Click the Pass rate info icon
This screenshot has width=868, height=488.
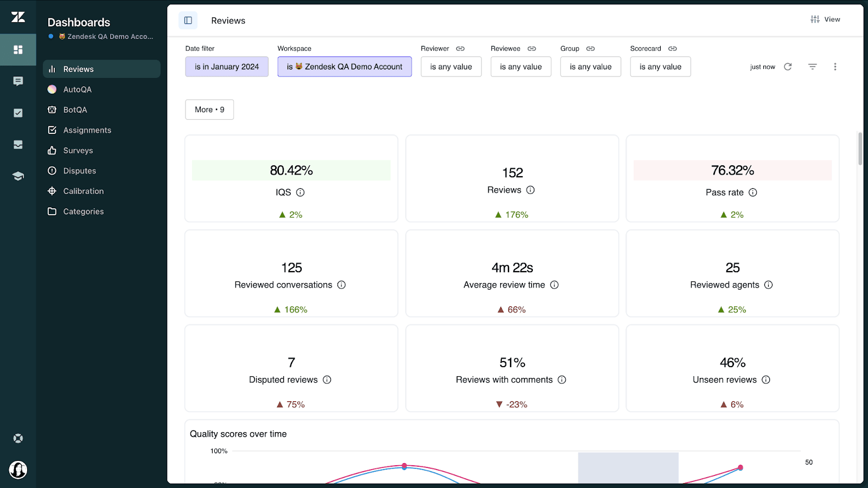(752, 192)
